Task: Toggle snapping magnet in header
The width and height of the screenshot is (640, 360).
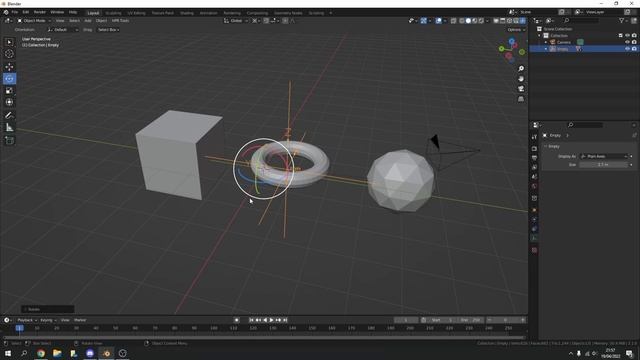Action: tap(266, 21)
